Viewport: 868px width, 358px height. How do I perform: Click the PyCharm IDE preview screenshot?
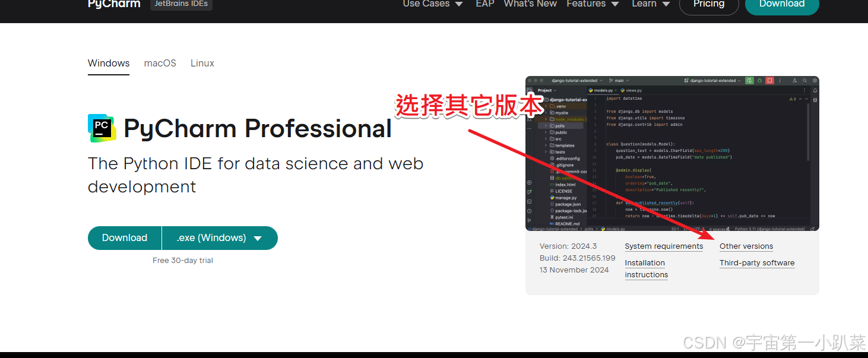[672, 153]
